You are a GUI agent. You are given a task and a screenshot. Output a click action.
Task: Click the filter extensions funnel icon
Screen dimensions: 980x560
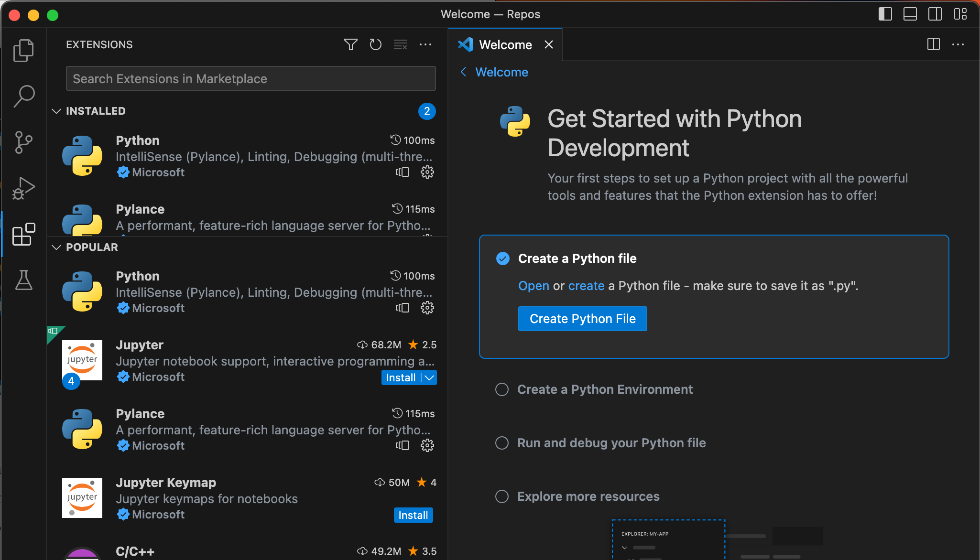click(350, 44)
